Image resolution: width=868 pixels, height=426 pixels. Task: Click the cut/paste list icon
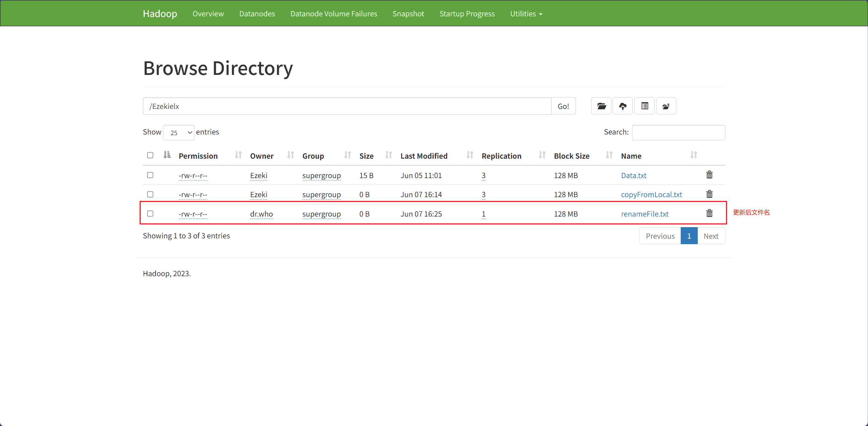pyautogui.click(x=644, y=106)
